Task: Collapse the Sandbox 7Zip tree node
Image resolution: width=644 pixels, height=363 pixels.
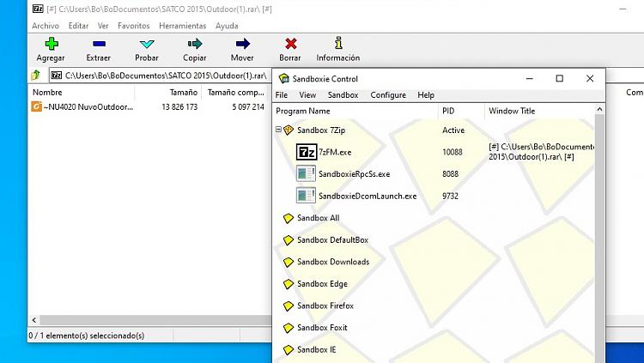Action: pyautogui.click(x=278, y=130)
